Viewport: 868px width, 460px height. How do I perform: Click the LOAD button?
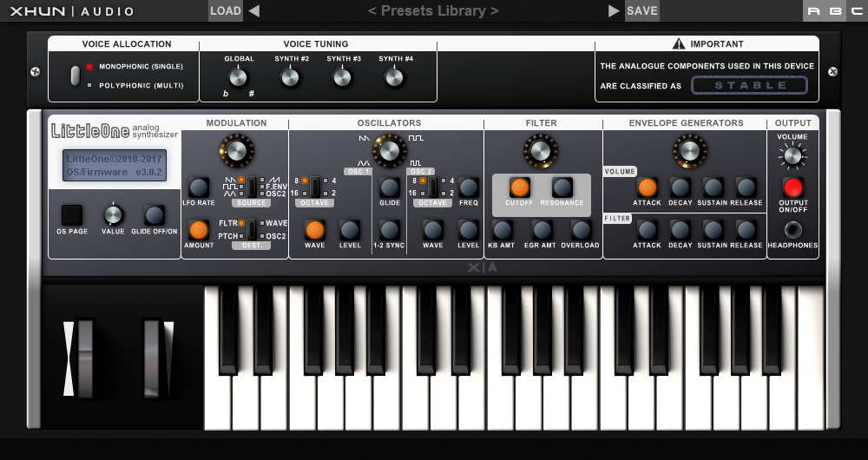coord(226,11)
